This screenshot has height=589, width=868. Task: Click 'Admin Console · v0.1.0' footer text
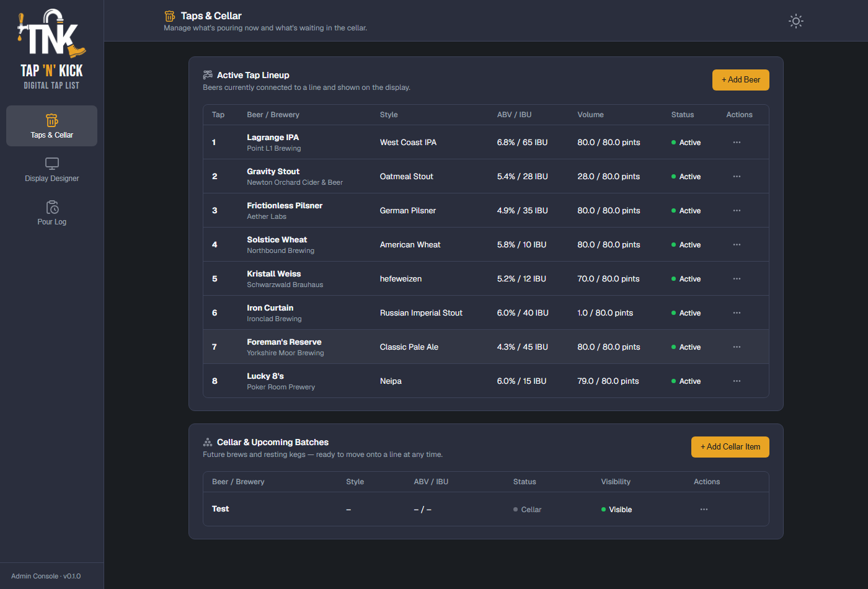tap(46, 576)
